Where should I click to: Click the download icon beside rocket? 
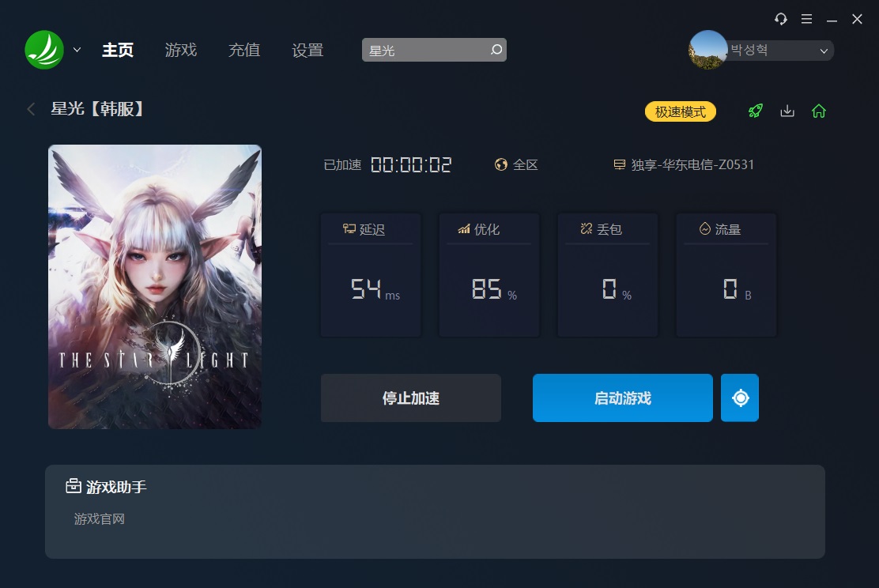pyautogui.click(x=787, y=111)
